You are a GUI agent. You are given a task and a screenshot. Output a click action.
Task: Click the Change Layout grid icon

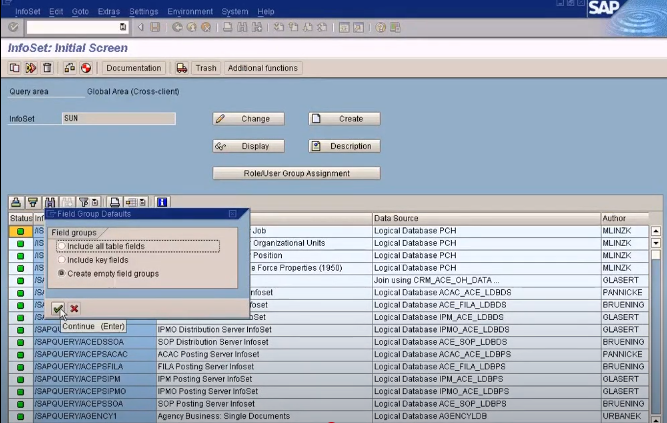click(131, 202)
